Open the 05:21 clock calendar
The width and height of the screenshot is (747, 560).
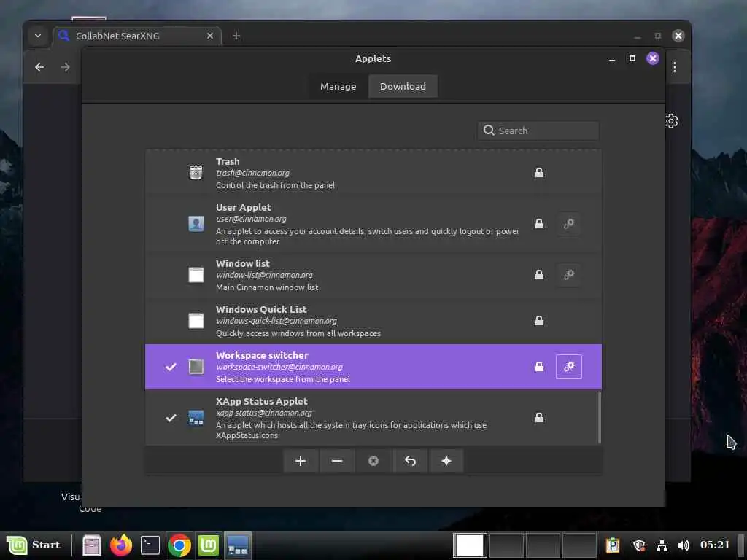pos(715,545)
